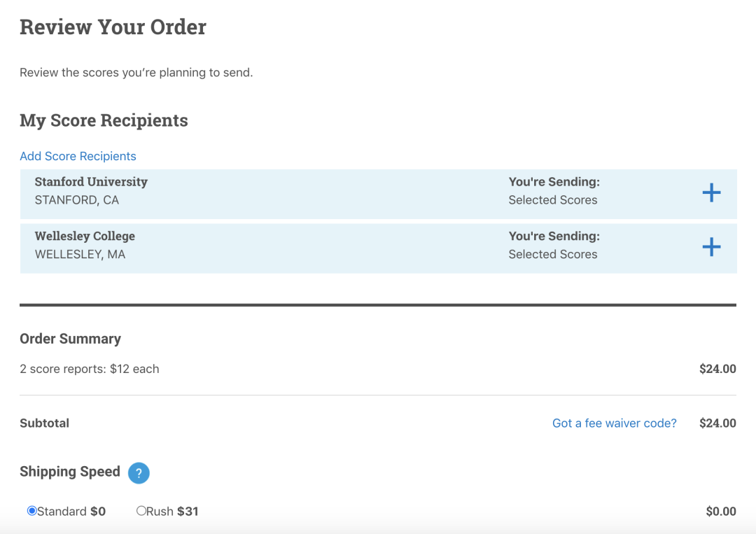
Task: Click the Rush $31 text label
Action: [x=172, y=512]
